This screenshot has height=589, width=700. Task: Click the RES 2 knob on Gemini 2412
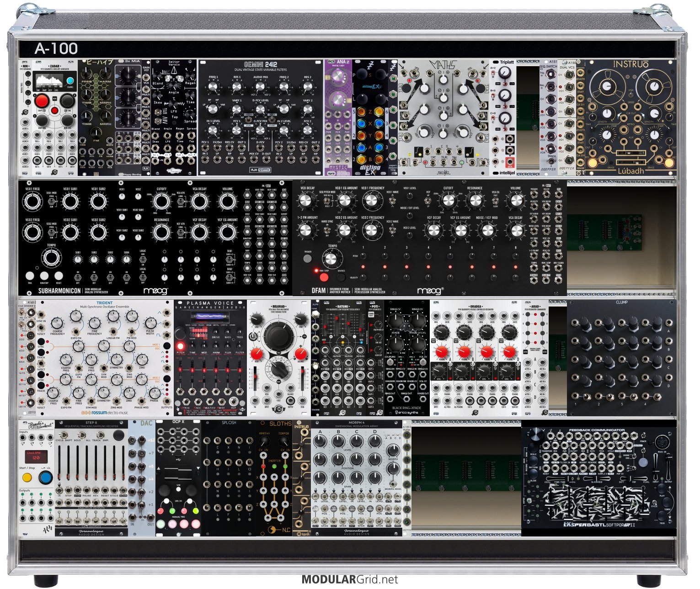(x=308, y=87)
